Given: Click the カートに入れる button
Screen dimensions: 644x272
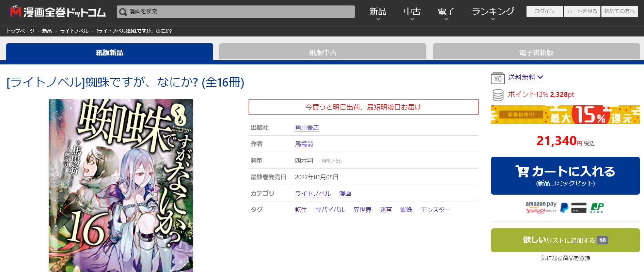Looking at the screenshot, I should pyautogui.click(x=565, y=176).
